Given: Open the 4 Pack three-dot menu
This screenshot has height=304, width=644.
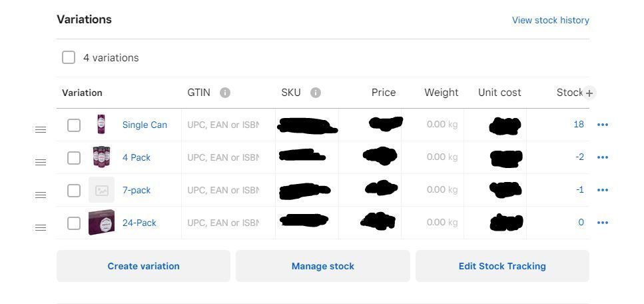Looking at the screenshot, I should (x=603, y=157).
